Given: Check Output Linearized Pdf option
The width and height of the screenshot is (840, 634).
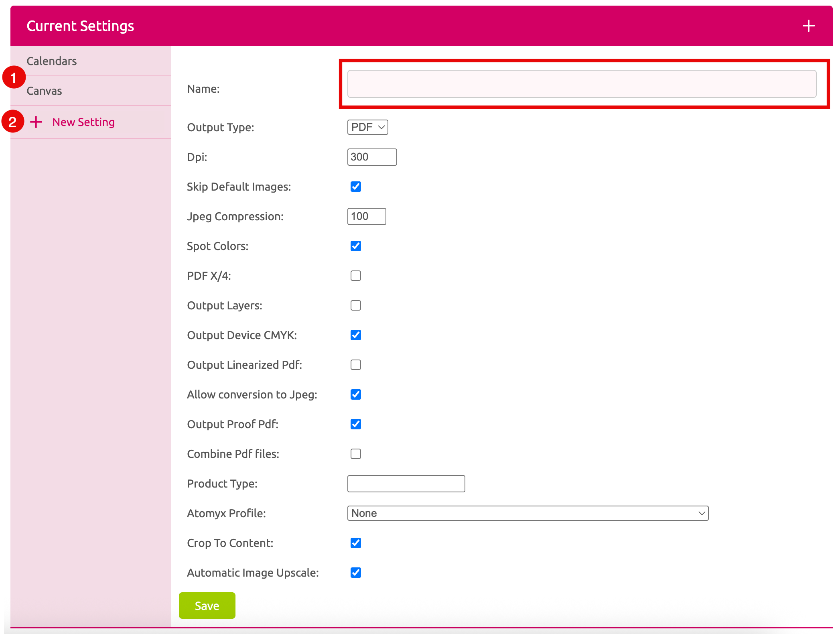Looking at the screenshot, I should pos(355,365).
